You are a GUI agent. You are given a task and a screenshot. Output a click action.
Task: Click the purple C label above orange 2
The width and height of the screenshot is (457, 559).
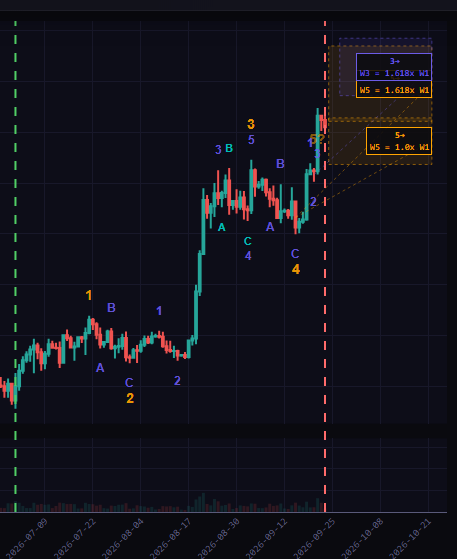[x=129, y=383]
